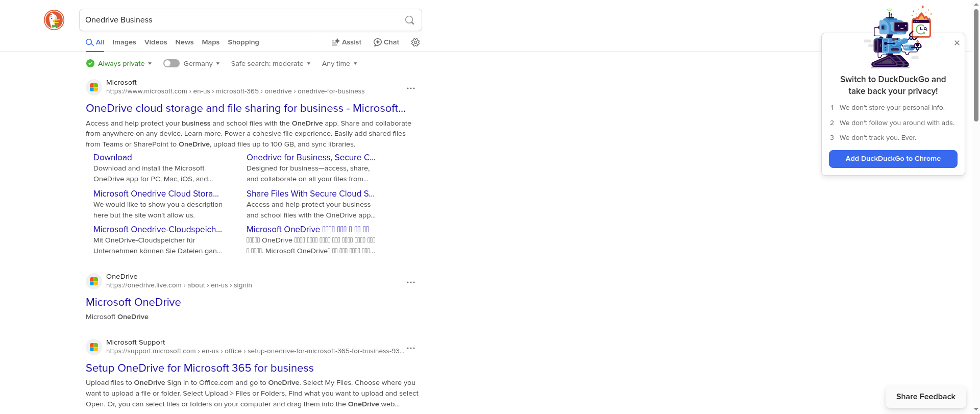Click the Microsoft Support result favicon
Viewport: 980px width, 414px height.
(94, 347)
